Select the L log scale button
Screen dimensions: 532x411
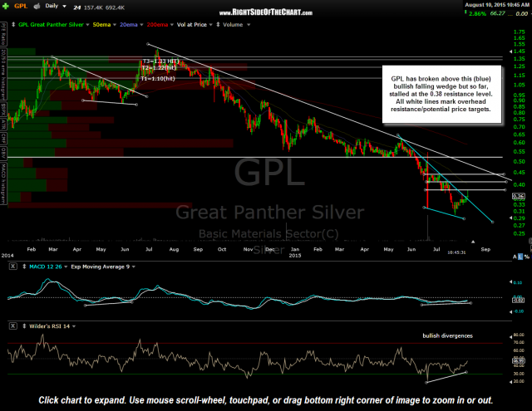520,257
